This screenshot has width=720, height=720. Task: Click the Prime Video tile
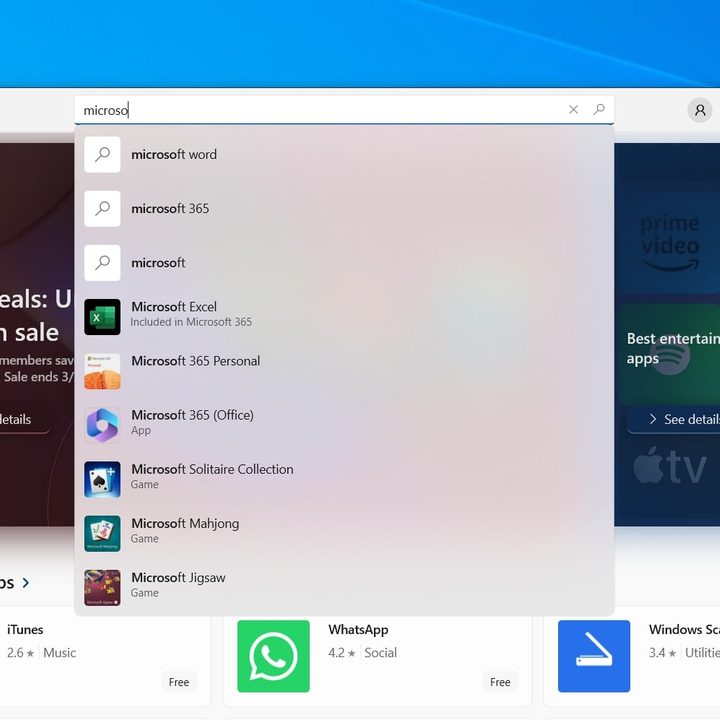point(670,242)
